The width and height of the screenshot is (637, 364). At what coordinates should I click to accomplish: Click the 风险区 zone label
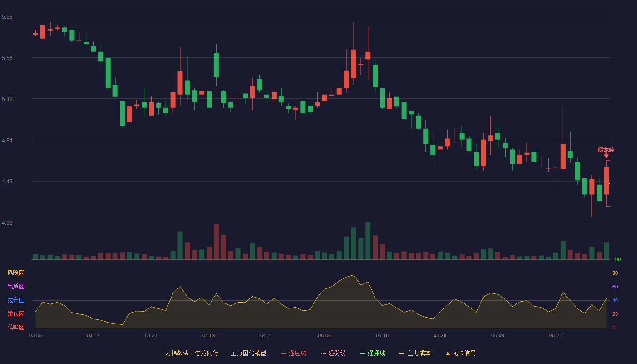15,273
